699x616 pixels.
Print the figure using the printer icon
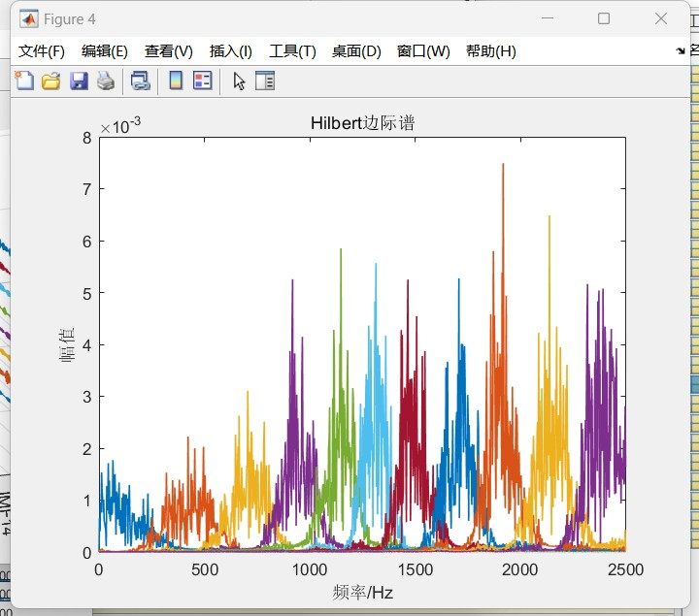pos(105,81)
